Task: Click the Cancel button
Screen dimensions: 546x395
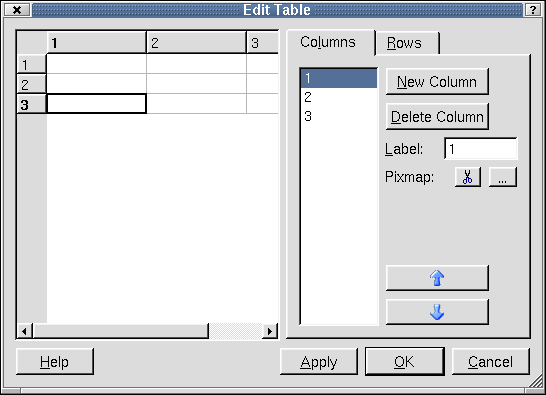Action: click(x=491, y=362)
